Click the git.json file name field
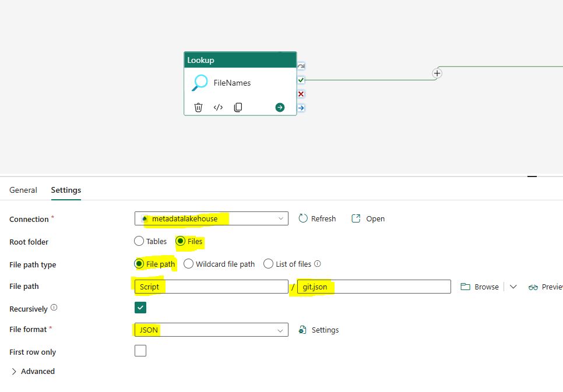The image size is (563, 392). pyautogui.click(x=374, y=287)
